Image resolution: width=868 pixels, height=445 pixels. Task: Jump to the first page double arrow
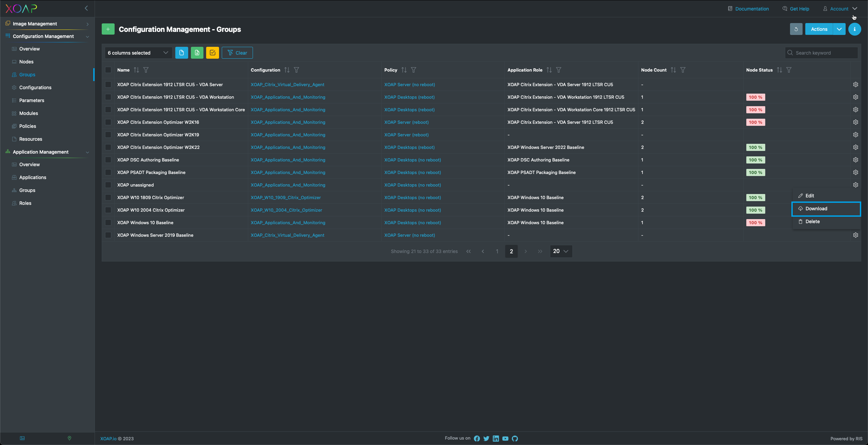(x=468, y=251)
